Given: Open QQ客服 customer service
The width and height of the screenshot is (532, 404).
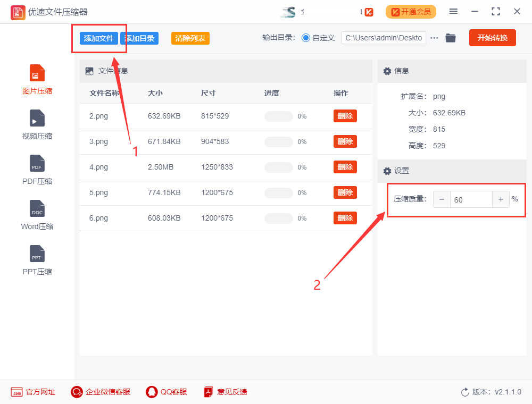Looking at the screenshot, I should point(166,392).
